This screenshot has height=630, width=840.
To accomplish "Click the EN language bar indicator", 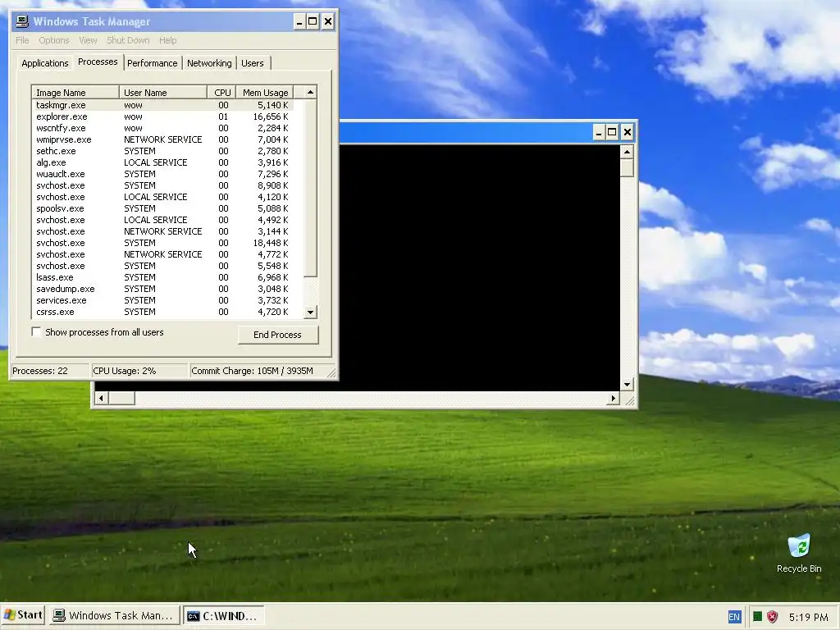I will click(734, 617).
